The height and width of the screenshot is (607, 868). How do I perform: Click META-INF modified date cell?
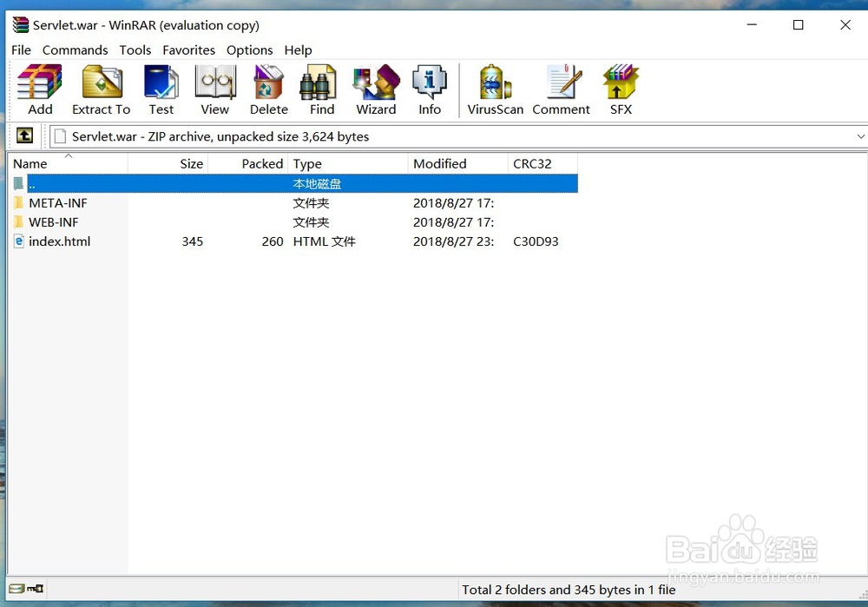click(453, 202)
